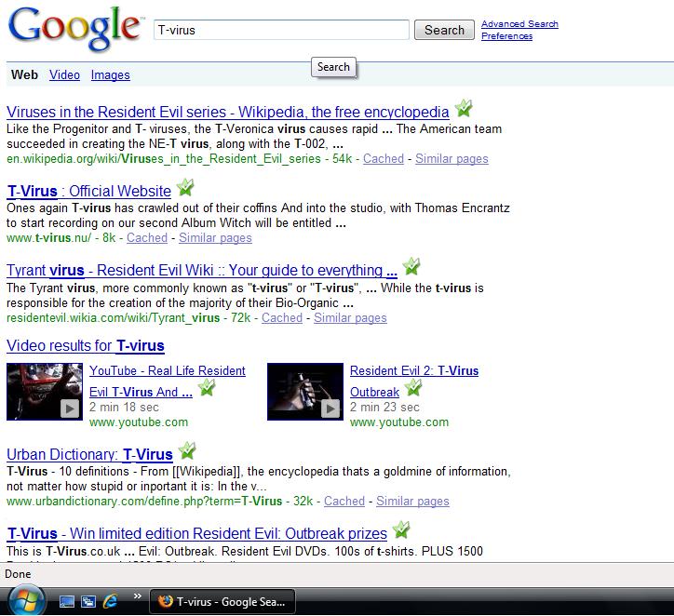Expand the quick launch overflow chevron

[138, 596]
